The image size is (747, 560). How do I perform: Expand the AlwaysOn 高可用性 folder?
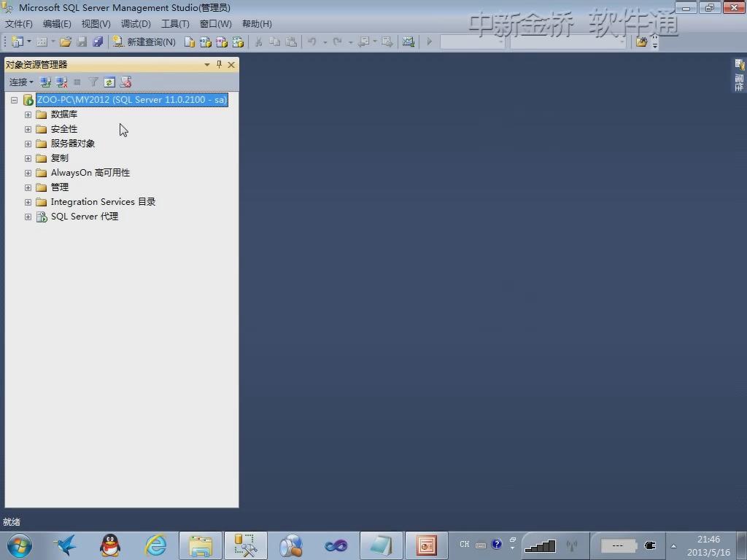pyautogui.click(x=28, y=174)
